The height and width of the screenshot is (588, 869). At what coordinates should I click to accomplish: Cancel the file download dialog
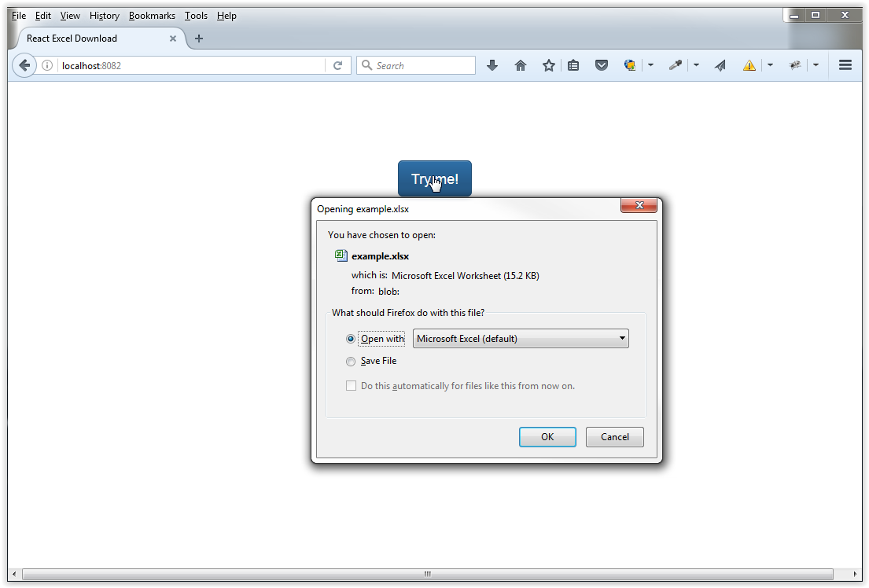[615, 437]
